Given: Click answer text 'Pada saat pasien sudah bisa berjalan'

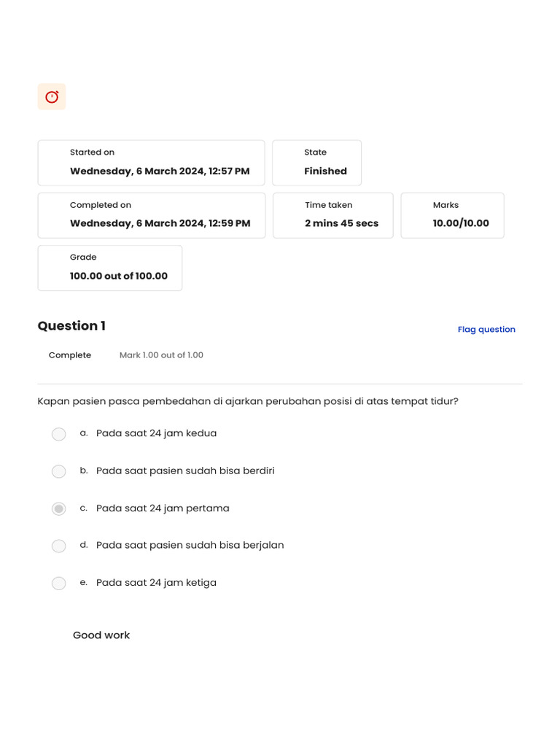Looking at the screenshot, I should [x=190, y=545].
